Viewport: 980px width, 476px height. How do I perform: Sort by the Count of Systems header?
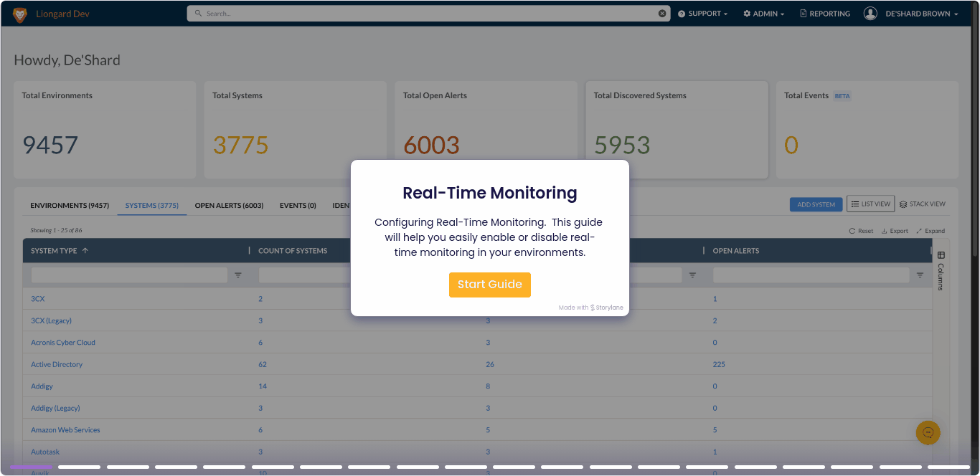pos(293,251)
